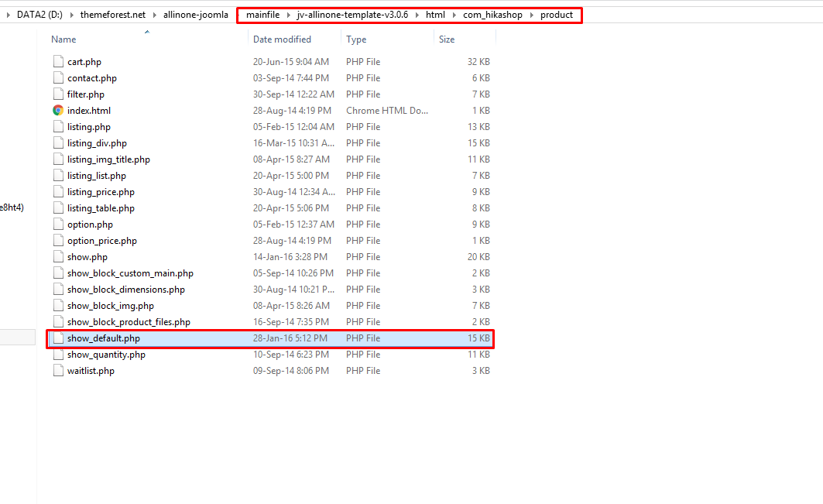
Task: Select the cart.php file name
Action: [84, 61]
